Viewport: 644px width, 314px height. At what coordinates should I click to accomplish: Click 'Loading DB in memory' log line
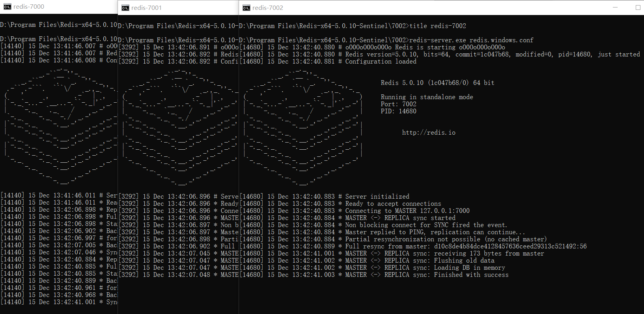372,268
